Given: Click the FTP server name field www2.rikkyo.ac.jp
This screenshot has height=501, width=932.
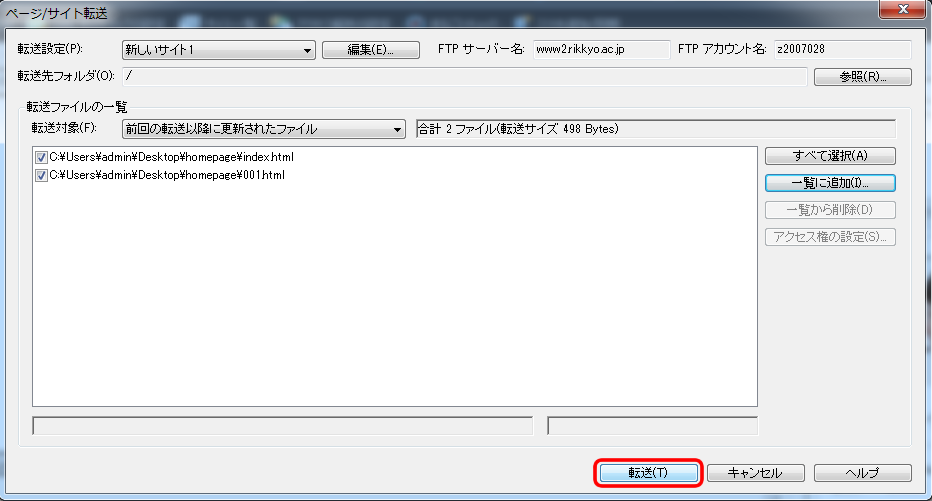Looking at the screenshot, I should pos(602,49).
